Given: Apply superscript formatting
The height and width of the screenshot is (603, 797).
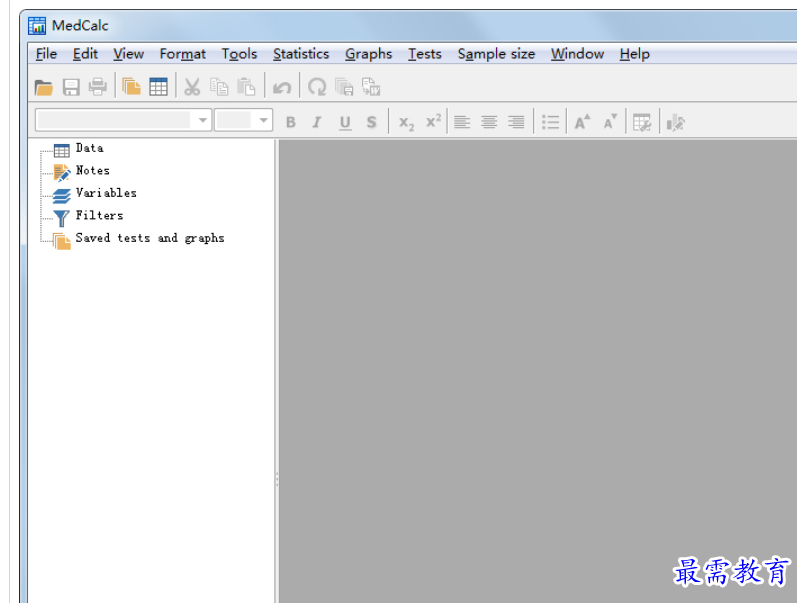Looking at the screenshot, I should 433,121.
